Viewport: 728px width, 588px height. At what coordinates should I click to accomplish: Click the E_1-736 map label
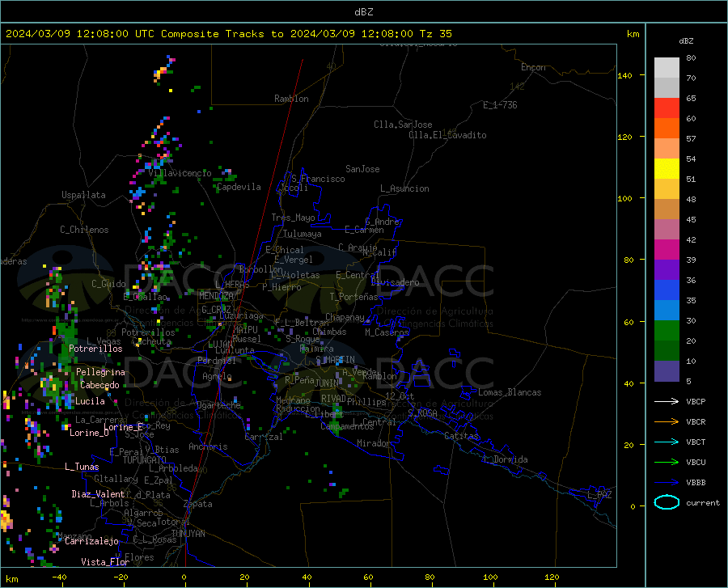(x=500, y=105)
